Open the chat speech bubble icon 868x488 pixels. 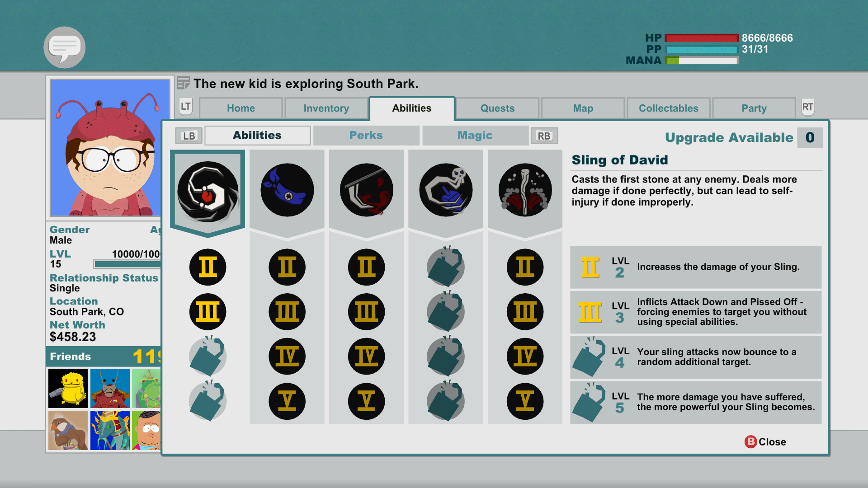coord(65,47)
